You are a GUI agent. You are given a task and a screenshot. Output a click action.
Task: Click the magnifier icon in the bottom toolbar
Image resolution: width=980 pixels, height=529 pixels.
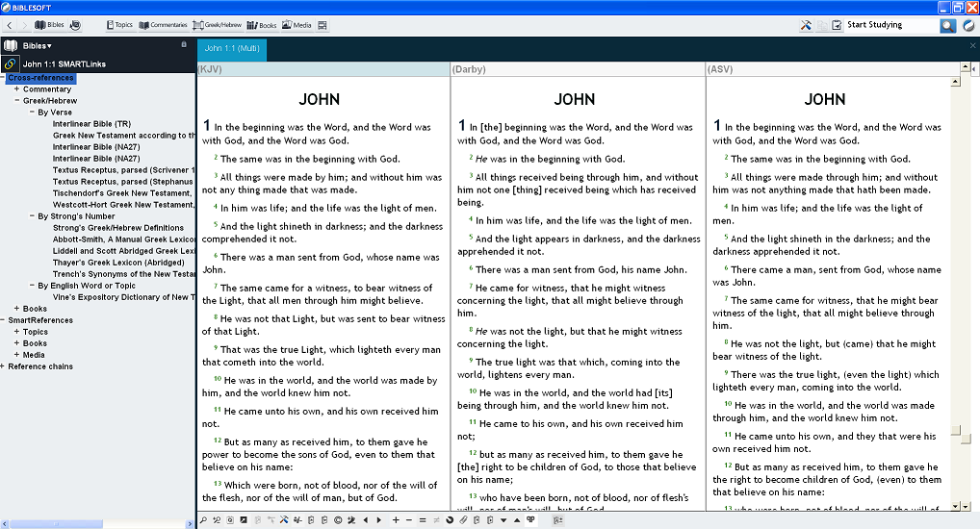tap(203, 520)
